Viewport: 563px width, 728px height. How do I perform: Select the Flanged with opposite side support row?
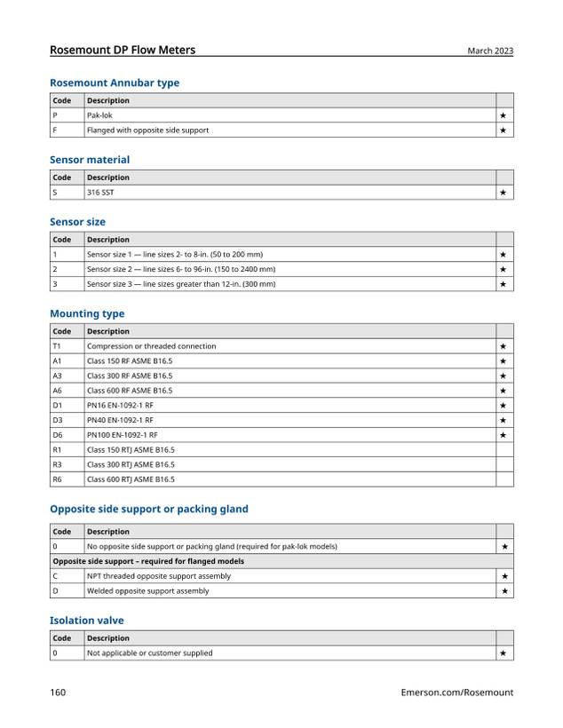(x=281, y=131)
